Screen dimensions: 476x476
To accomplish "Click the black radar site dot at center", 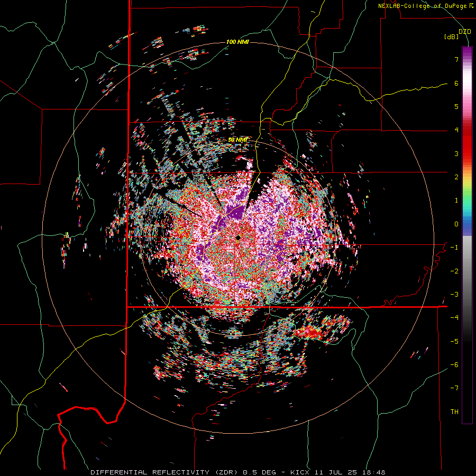I will pyautogui.click(x=239, y=237).
